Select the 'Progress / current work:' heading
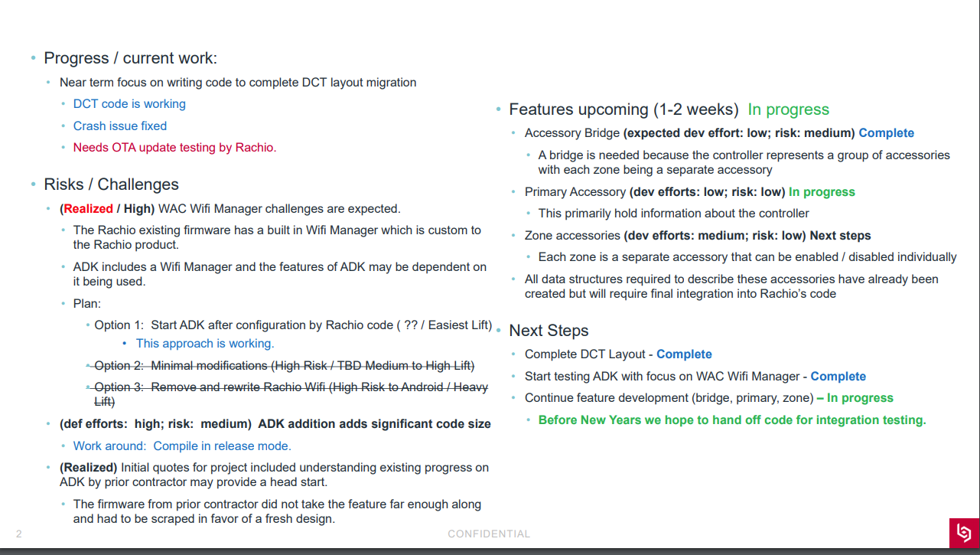Screen dimensions: 980x555 point(131,58)
